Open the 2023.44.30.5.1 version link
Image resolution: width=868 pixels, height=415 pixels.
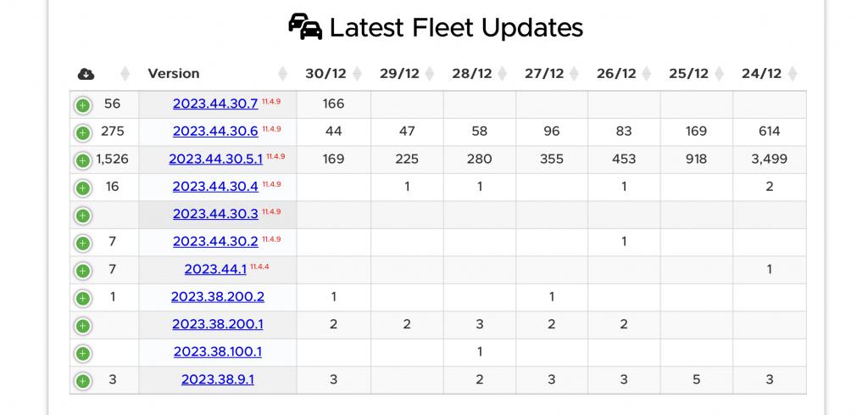[215, 159]
